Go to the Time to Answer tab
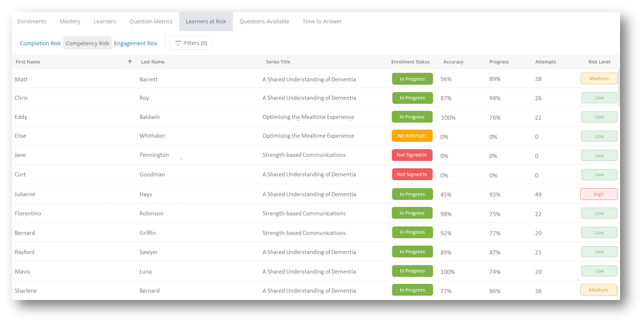The width and height of the screenshot is (644, 324). coord(322,21)
